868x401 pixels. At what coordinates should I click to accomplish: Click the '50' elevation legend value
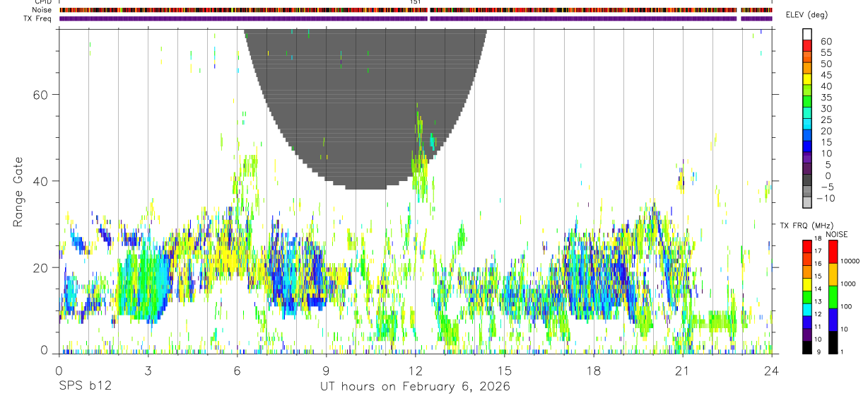click(826, 64)
